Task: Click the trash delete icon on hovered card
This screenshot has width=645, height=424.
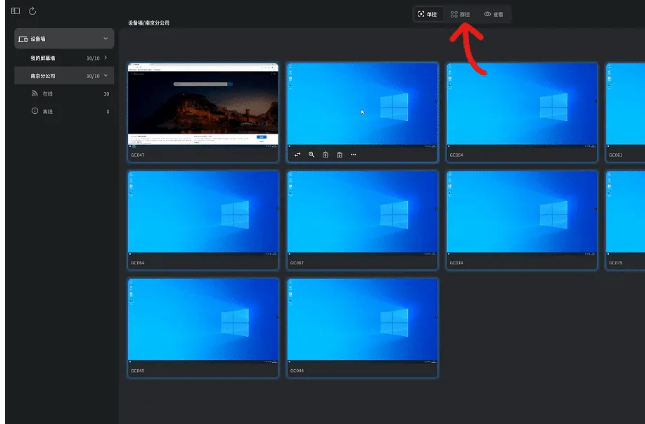Action: (339, 155)
